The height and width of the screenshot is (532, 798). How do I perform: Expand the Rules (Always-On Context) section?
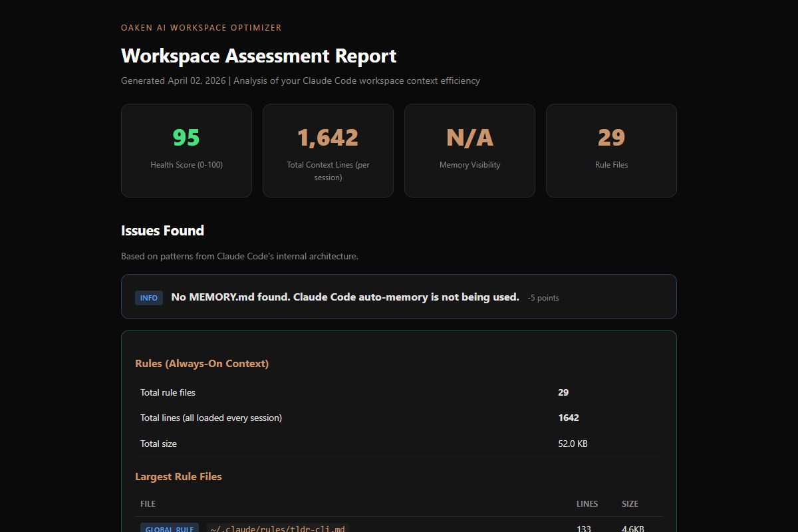coord(201,363)
